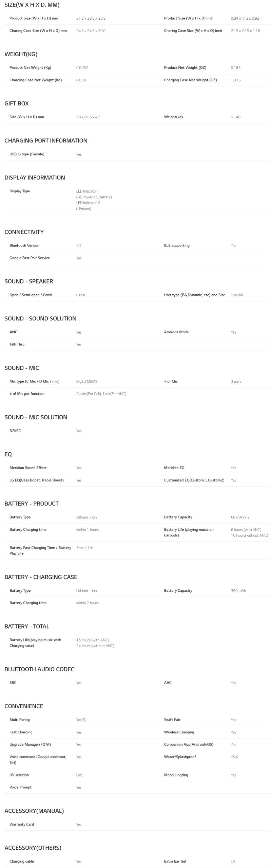Click the GIFT BOX section heading
This screenshot has height=868, width=270.
click(17, 103)
